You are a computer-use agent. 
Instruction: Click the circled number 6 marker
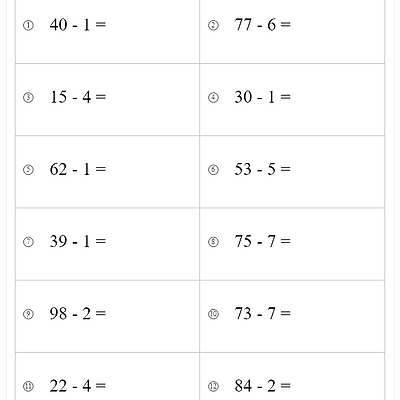[x=213, y=170]
